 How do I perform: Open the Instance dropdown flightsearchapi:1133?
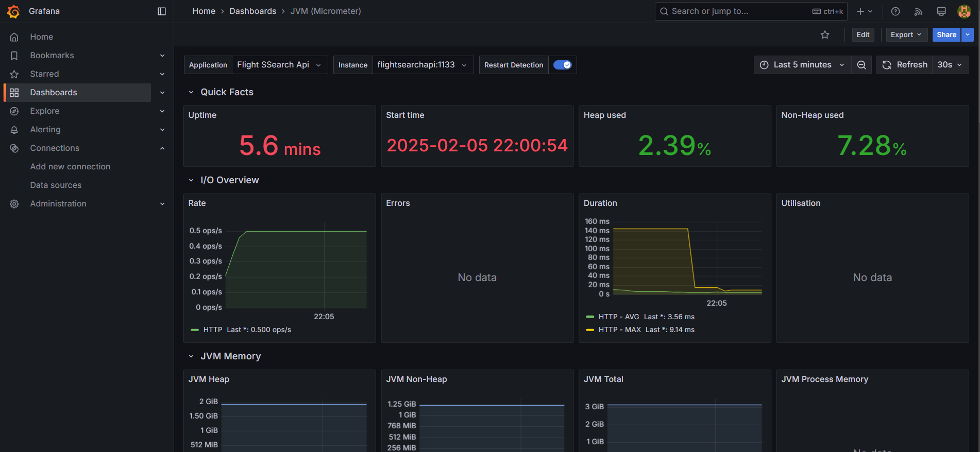click(x=423, y=65)
